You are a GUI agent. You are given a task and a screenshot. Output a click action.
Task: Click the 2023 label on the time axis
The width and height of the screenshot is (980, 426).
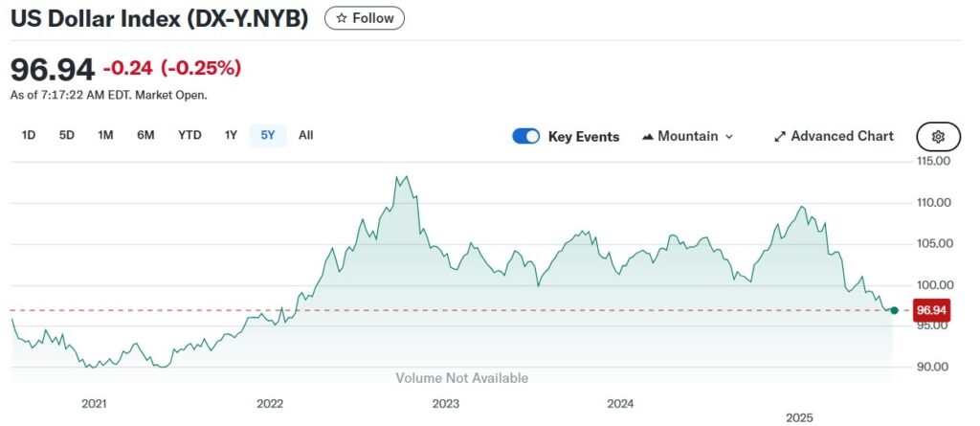click(446, 405)
